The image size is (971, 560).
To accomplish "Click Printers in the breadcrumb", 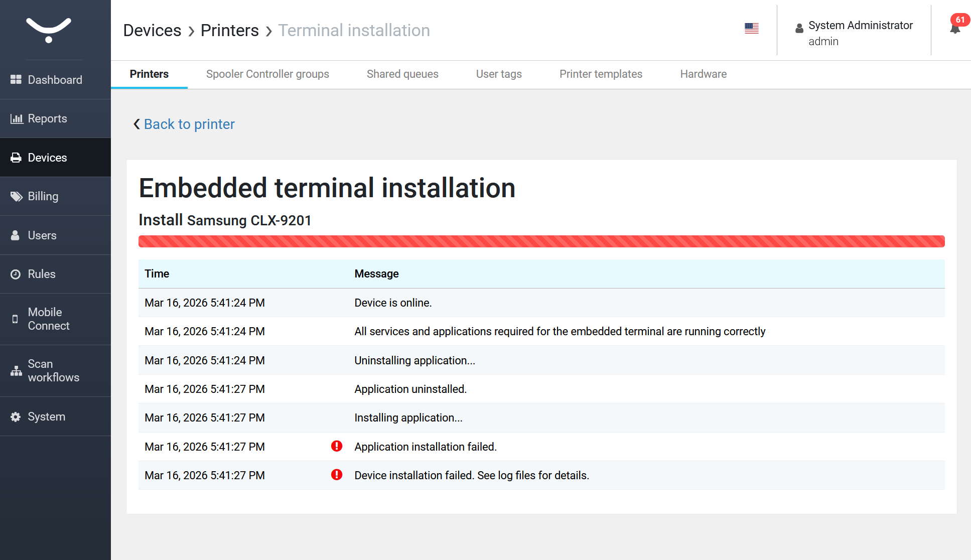I will pos(230,31).
